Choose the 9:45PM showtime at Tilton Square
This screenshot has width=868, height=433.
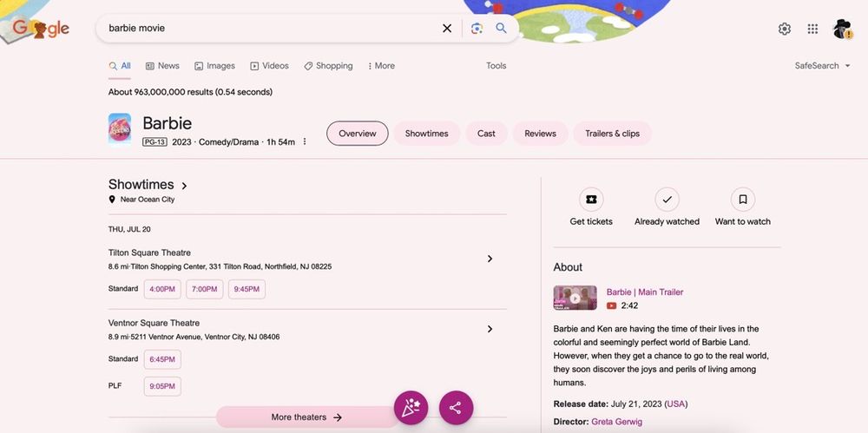pyautogui.click(x=247, y=289)
